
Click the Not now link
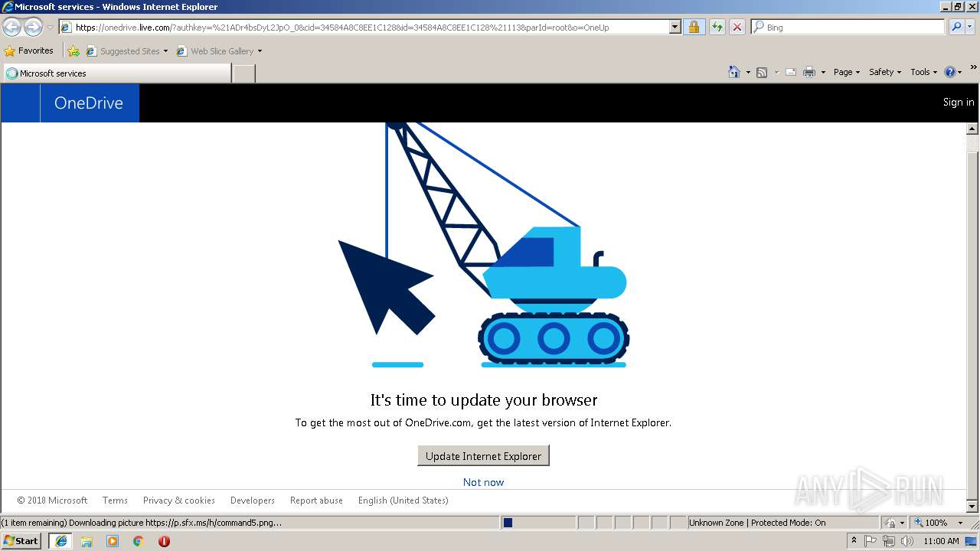pyautogui.click(x=483, y=482)
